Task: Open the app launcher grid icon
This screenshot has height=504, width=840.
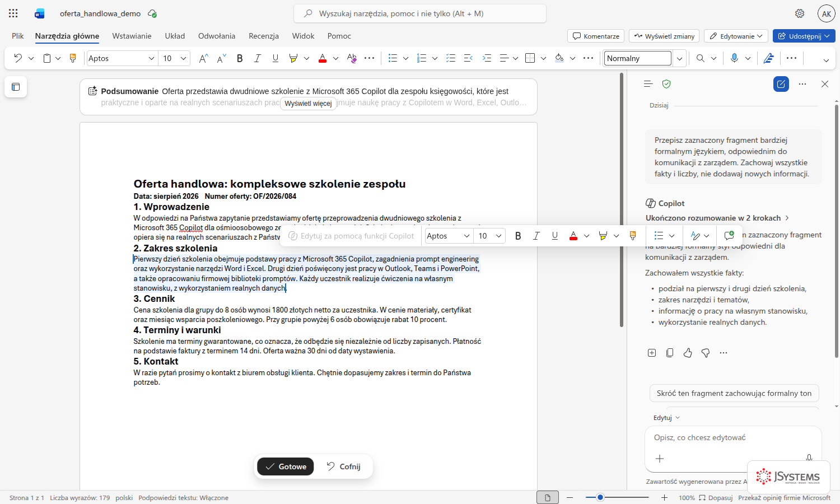Action: 13,13
